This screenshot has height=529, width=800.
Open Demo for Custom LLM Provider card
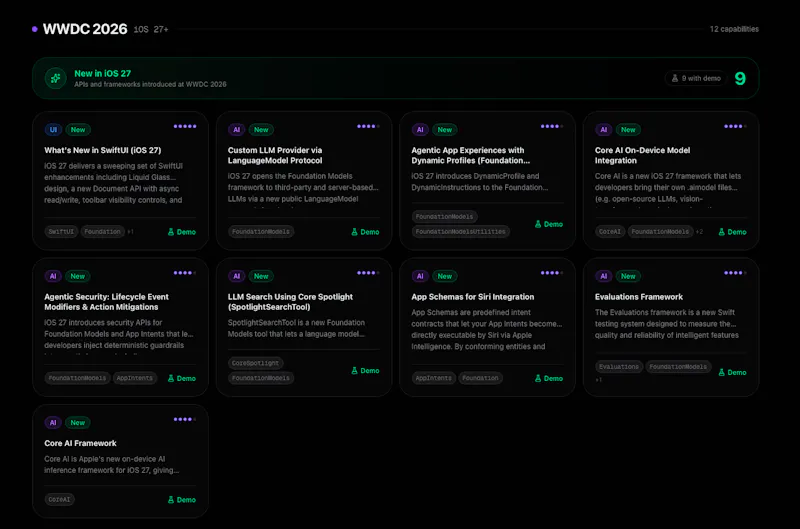365,232
